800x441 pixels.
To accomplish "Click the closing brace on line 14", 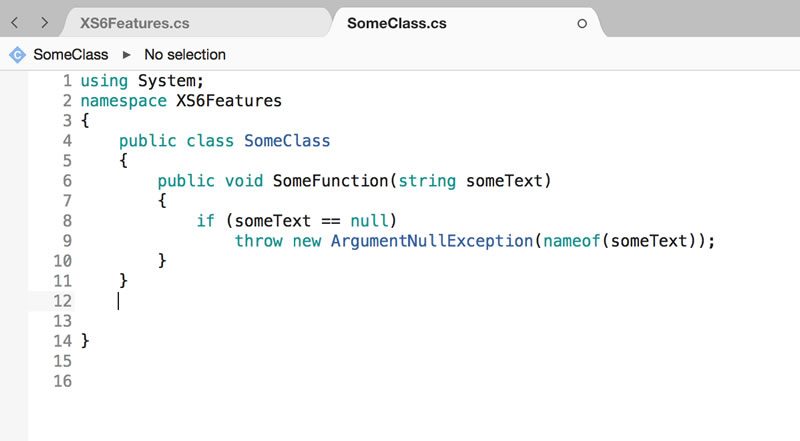I will (85, 340).
